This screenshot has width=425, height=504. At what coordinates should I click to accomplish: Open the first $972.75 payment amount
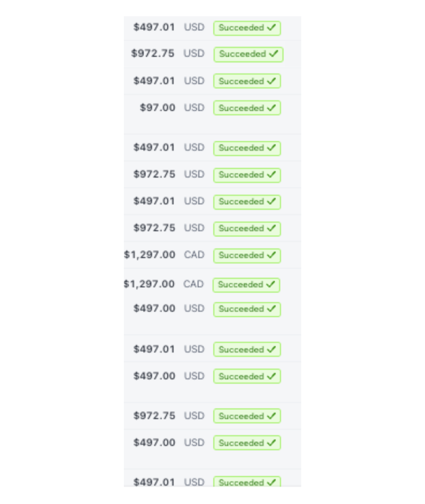[x=153, y=53]
